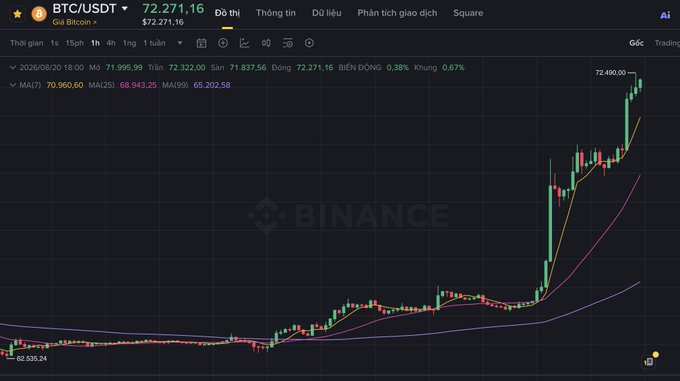680x381 pixels.
Task: Select the 15ph time interval
Action: 75,43
